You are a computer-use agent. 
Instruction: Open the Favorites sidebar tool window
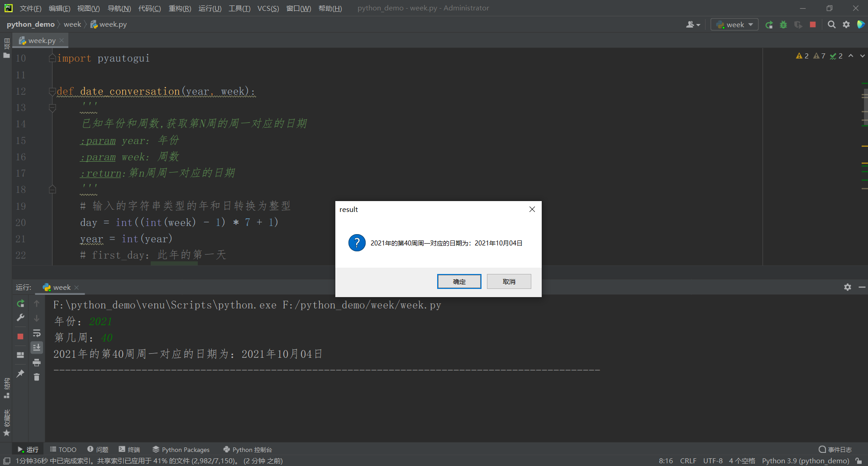coord(6,423)
